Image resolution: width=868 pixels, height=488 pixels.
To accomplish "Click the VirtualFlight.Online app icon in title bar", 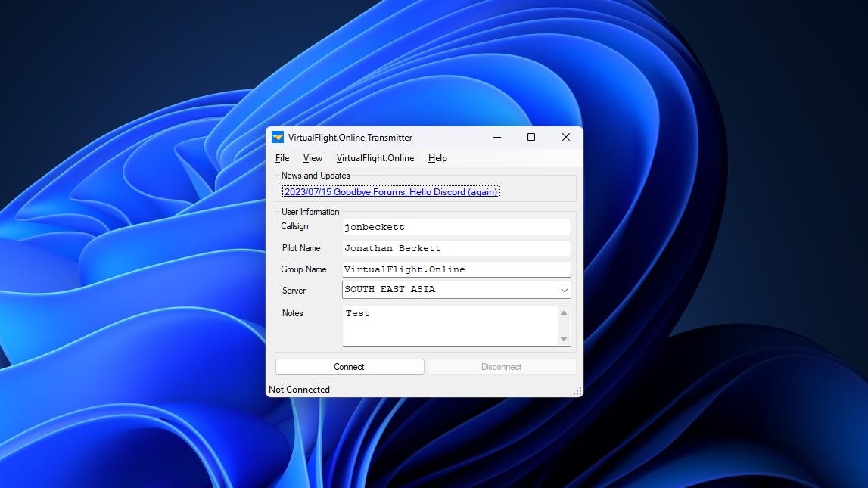I will [x=277, y=137].
